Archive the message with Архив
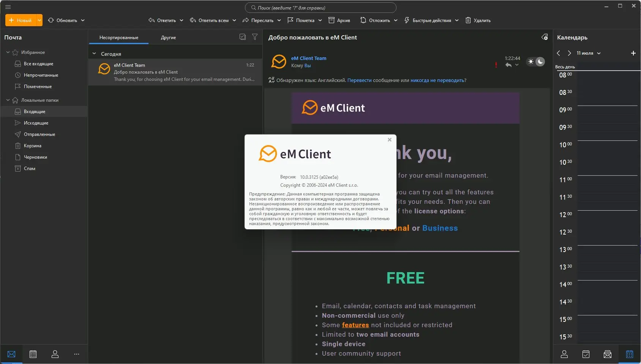Image resolution: width=641 pixels, height=364 pixels. coord(339,20)
